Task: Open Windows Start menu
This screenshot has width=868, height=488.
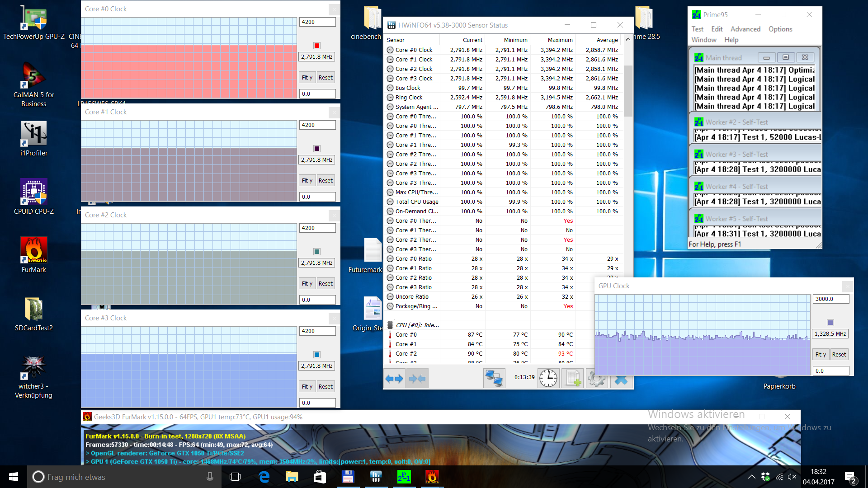Action: [x=14, y=477]
